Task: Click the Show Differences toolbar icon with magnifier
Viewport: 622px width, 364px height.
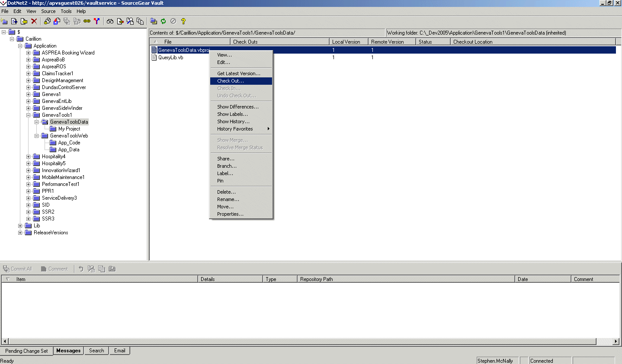Action: (x=130, y=21)
